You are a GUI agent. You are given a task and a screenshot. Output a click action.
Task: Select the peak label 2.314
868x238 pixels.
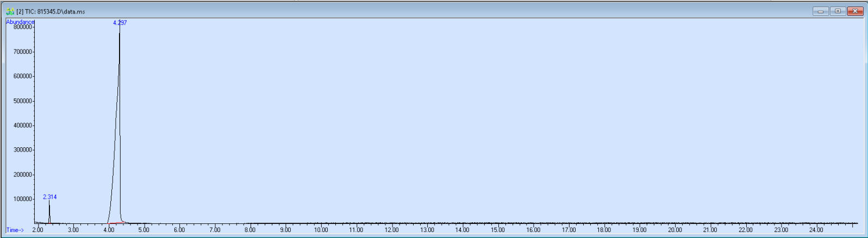[50, 197]
